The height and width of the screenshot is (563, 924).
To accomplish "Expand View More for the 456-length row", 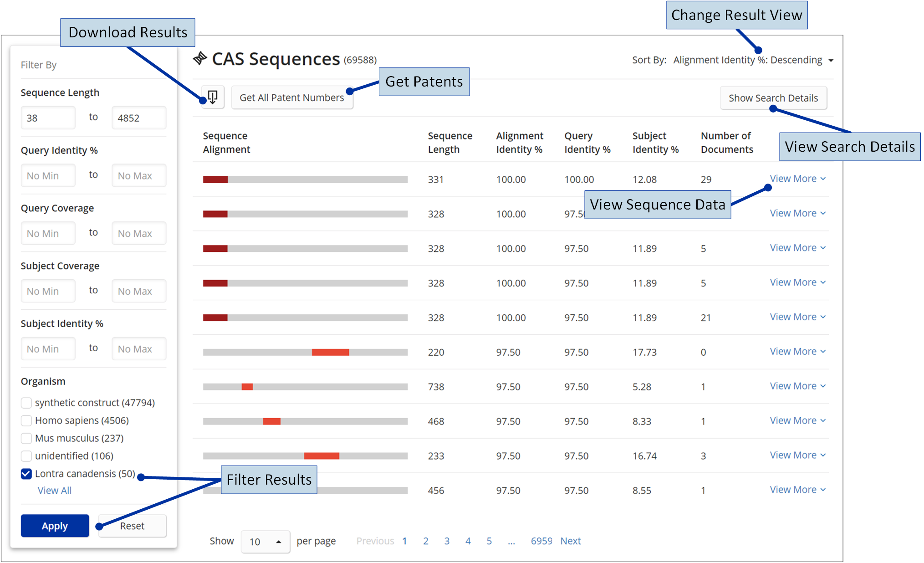I will (797, 490).
